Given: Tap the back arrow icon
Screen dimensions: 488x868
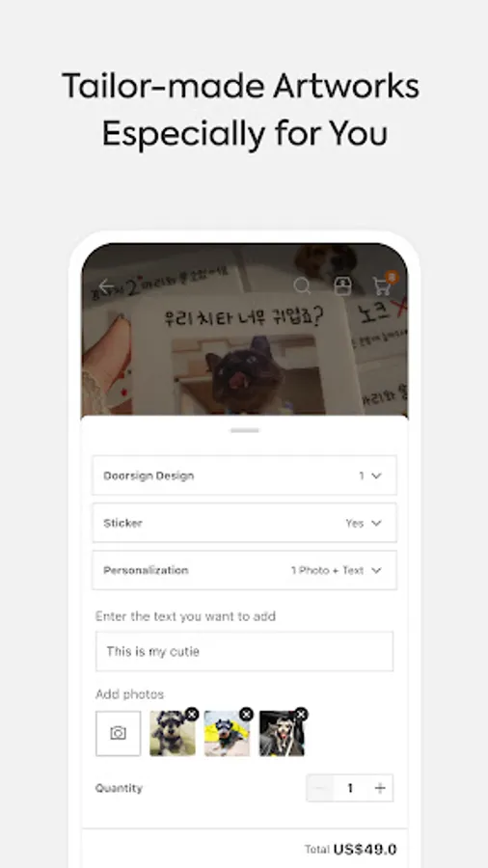Looking at the screenshot, I should (x=106, y=286).
